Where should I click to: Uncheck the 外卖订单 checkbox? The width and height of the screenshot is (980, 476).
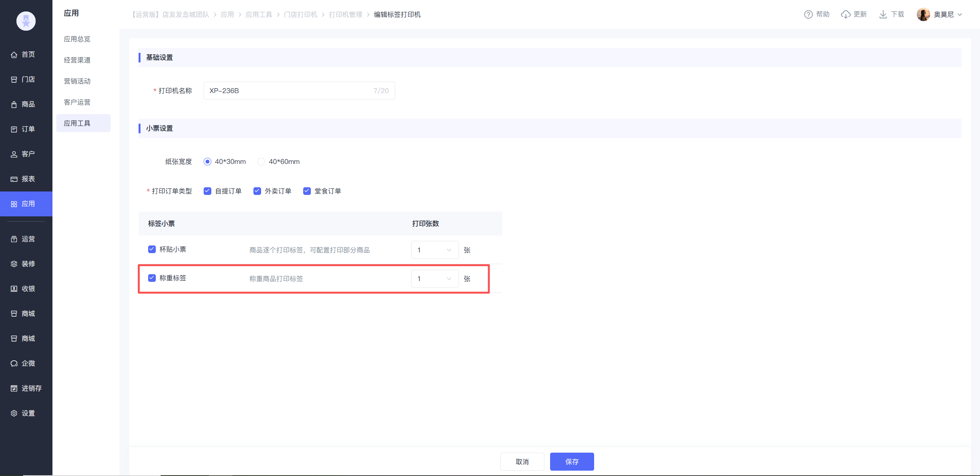point(257,191)
